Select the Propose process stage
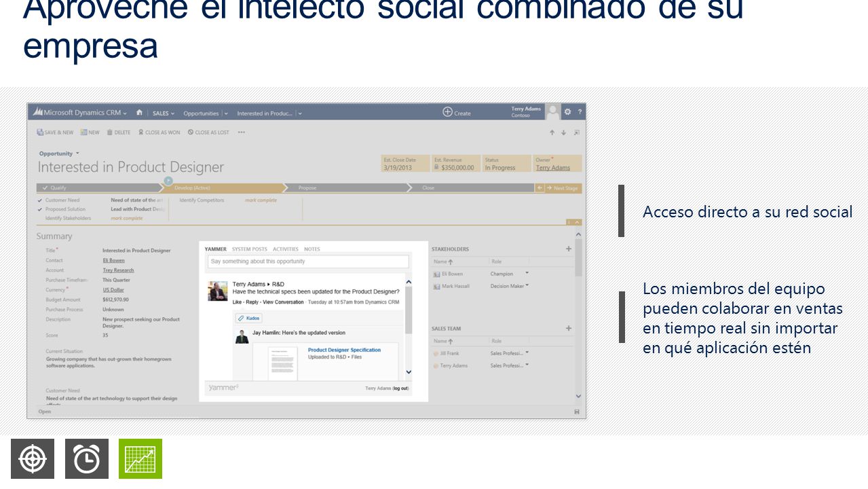 [x=349, y=188]
